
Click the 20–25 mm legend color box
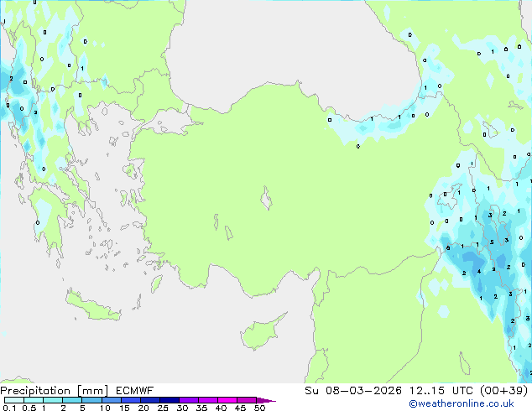tap(150, 400)
